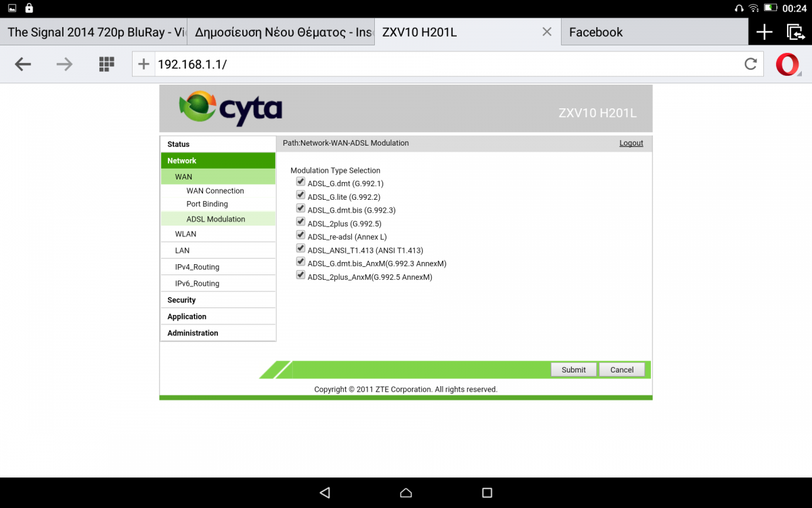Uncheck ADSL_G.dmt (G.992.1) modulation
812x508 pixels.
300,182
